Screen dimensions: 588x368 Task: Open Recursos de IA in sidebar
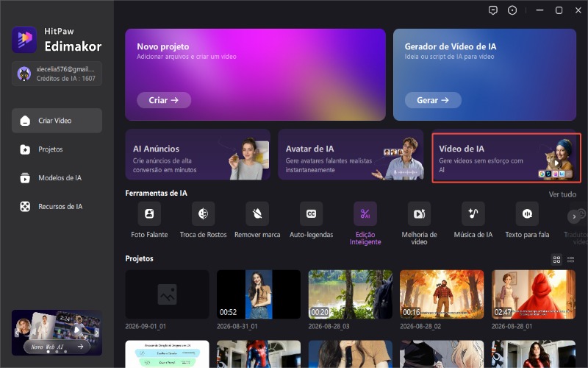pos(57,207)
